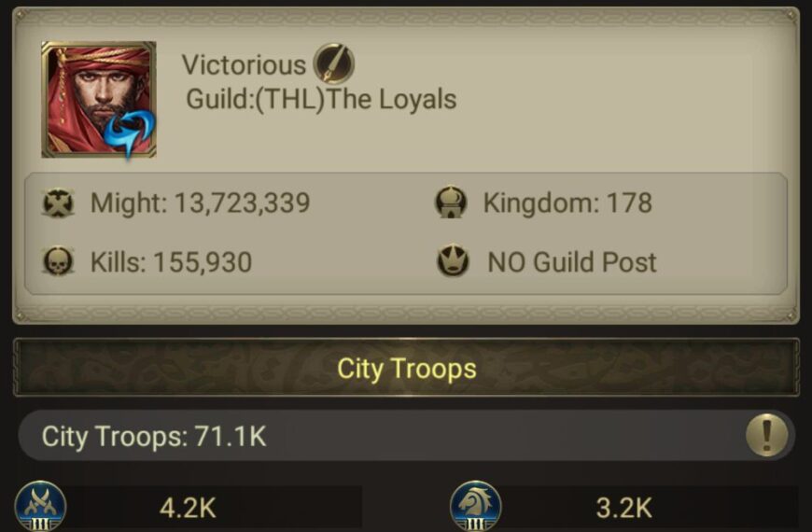812x532 pixels.
Task: Select the crossed swords infantry icon
Action: point(40,506)
